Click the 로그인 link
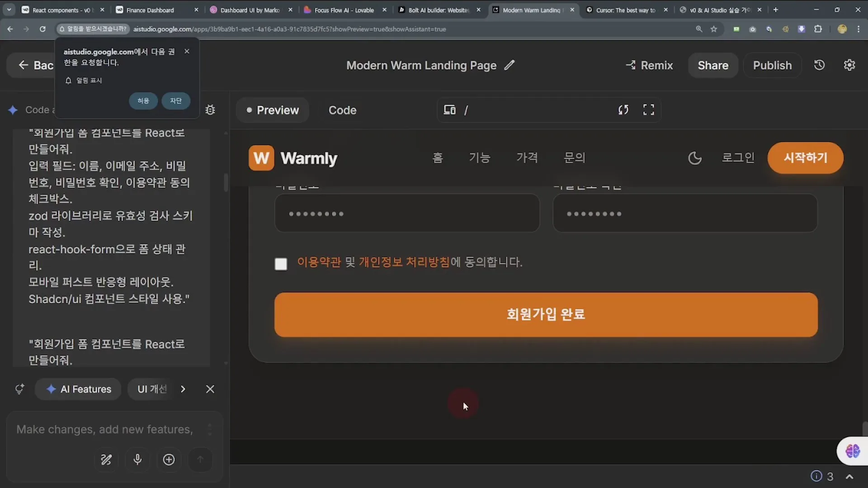 [738, 158]
